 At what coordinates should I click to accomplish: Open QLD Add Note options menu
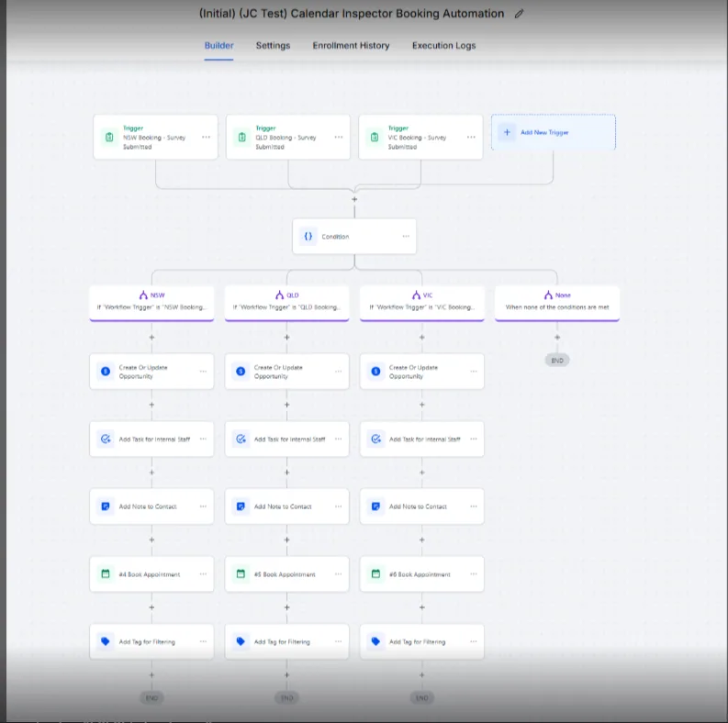point(338,506)
